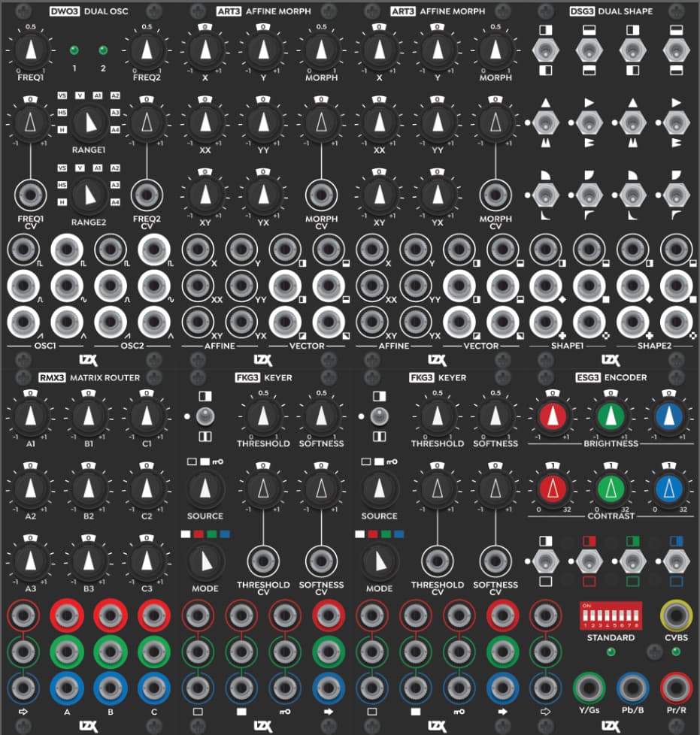Adjust the green CONTRAST knob on Encoder
This screenshot has width=700, height=735.
pos(611,488)
